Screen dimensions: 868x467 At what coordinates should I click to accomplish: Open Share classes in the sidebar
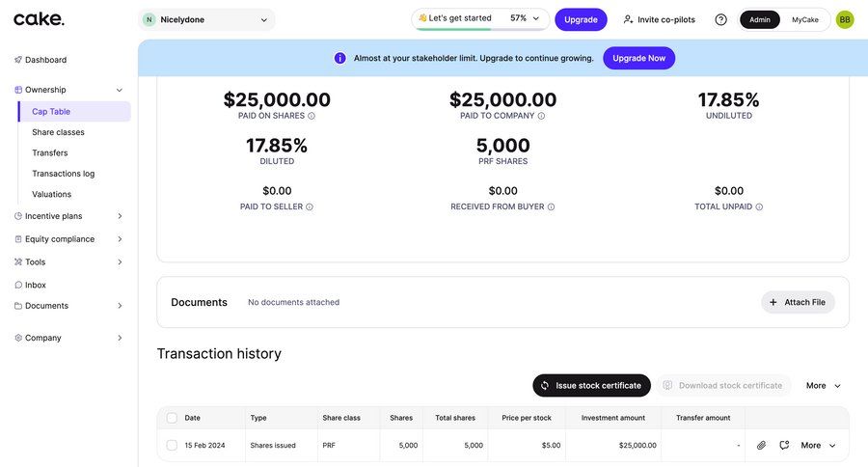(x=58, y=132)
